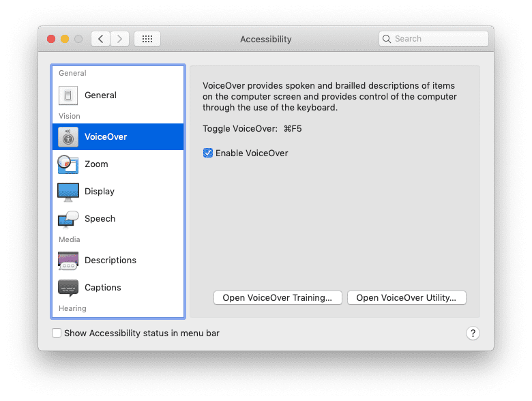Click the Zoom magnifier icon
Viewport: 532px width, 401px height.
click(68, 164)
